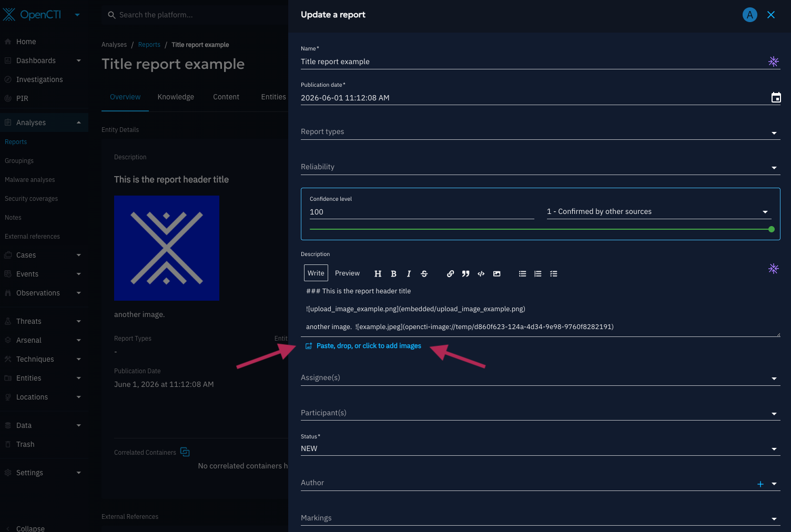Toggle bold formatting in description editor
The width and height of the screenshot is (791, 532).
393,273
